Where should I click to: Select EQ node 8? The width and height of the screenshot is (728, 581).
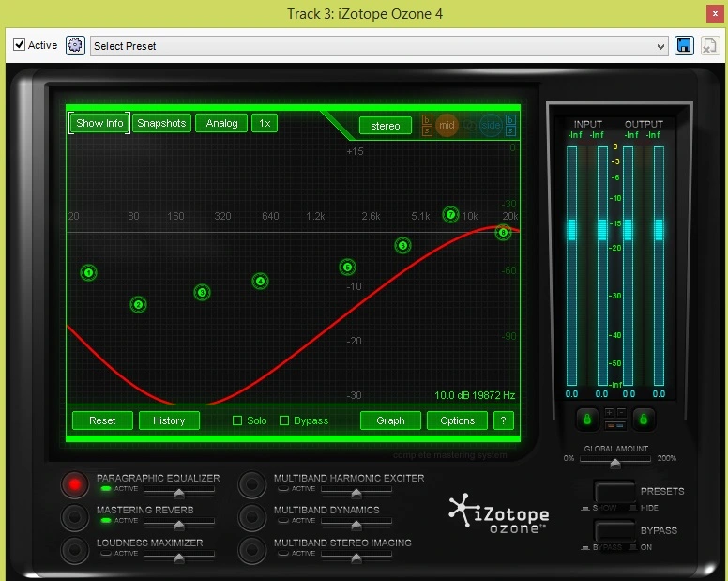tap(503, 232)
